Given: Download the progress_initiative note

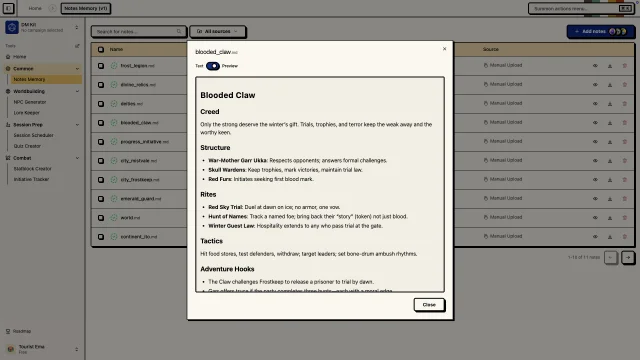Looking at the screenshot, I should tap(610, 142).
